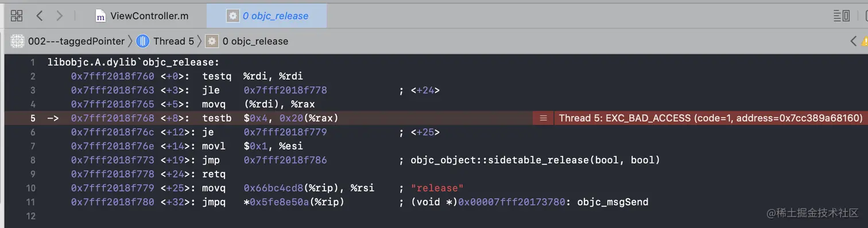Open the related items grid menu
868x228 pixels.
(17, 16)
